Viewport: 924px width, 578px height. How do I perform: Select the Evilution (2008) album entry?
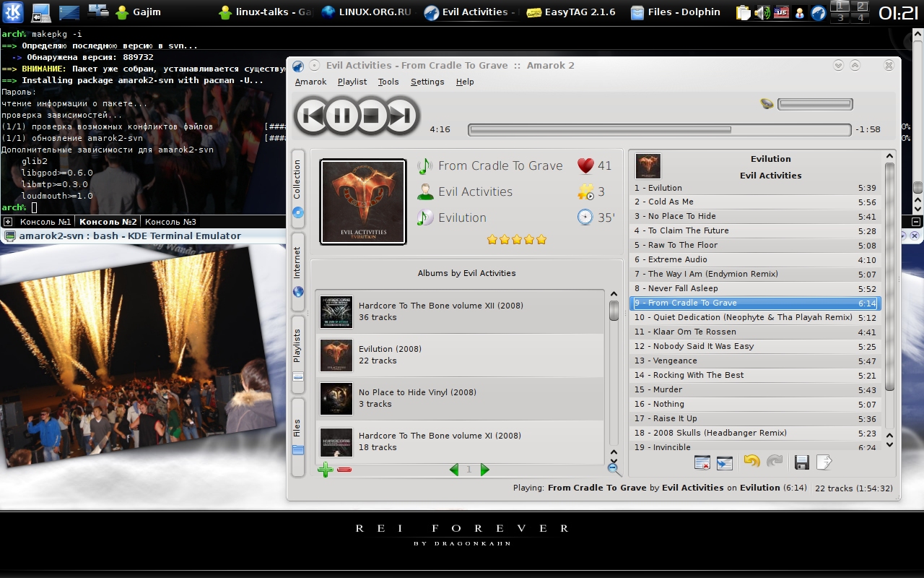(x=460, y=355)
